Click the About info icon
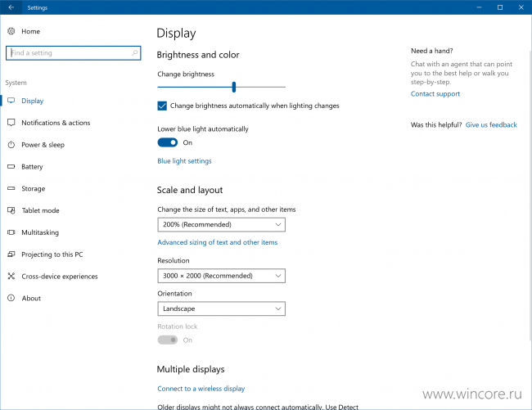532x410 pixels. pyautogui.click(x=11, y=298)
